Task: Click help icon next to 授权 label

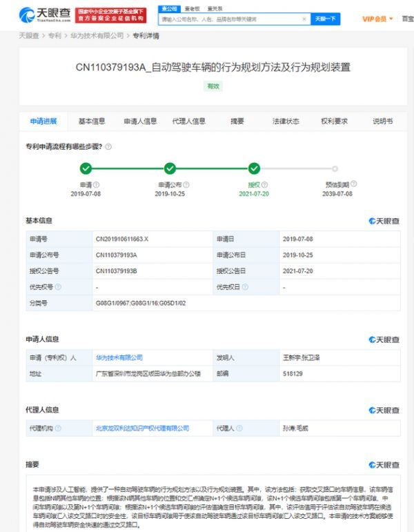Action: 265,185
